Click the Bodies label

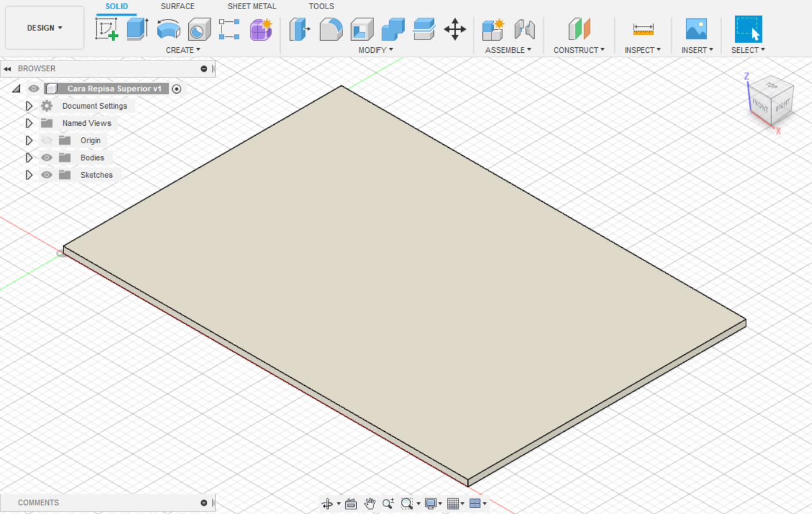(92, 158)
